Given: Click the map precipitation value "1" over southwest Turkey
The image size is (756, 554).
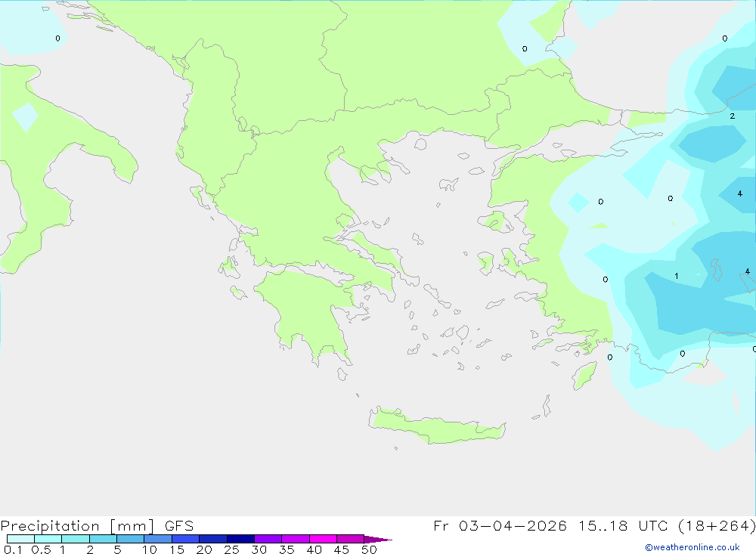Looking at the screenshot, I should pos(677,277).
